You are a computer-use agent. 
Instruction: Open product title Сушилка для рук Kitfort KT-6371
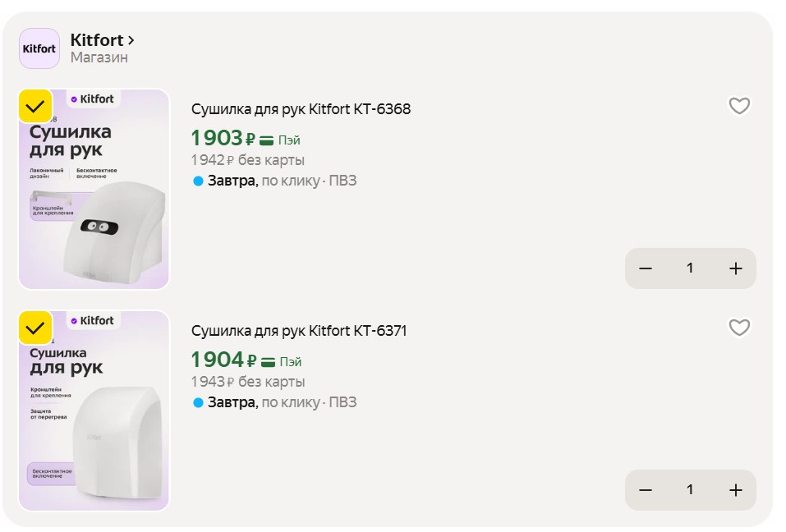click(299, 331)
